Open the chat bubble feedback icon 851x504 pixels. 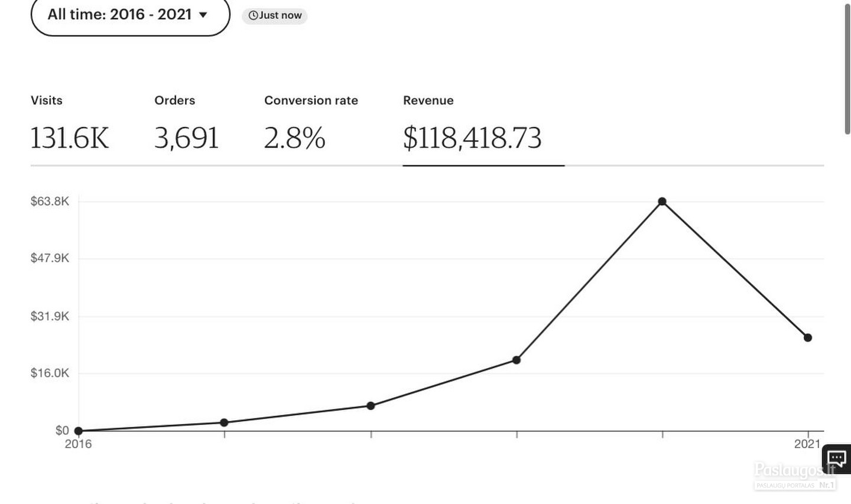click(837, 459)
